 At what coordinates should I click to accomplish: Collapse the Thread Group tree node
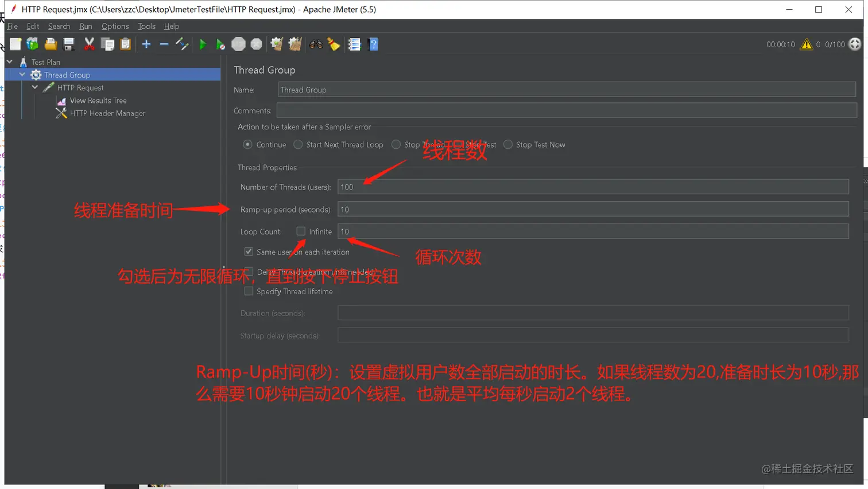[x=22, y=75]
